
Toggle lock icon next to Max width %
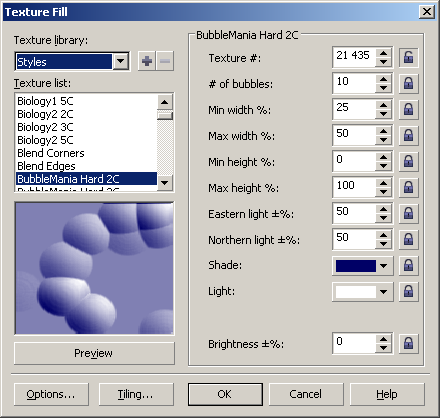click(408, 135)
